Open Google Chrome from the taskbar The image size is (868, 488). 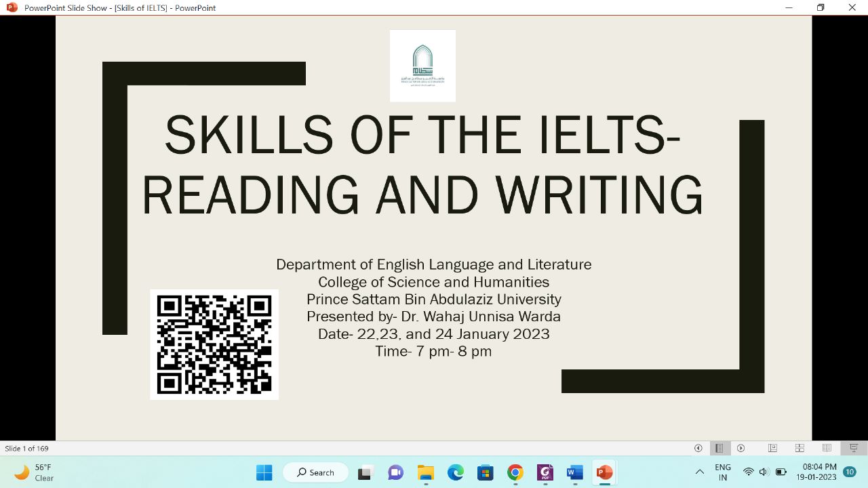tap(515, 472)
